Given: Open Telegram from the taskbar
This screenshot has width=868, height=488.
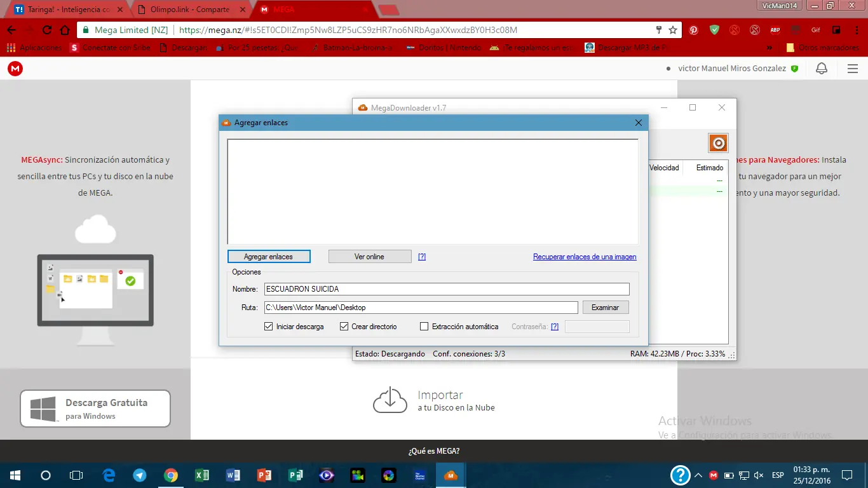Looking at the screenshot, I should tap(140, 475).
